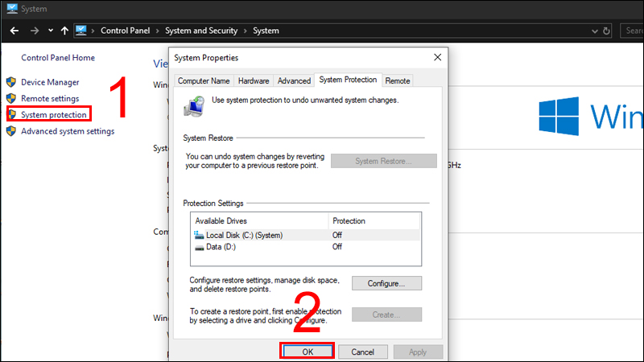This screenshot has width=644, height=362.
Task: Switch to the Hardware tab
Action: (254, 80)
